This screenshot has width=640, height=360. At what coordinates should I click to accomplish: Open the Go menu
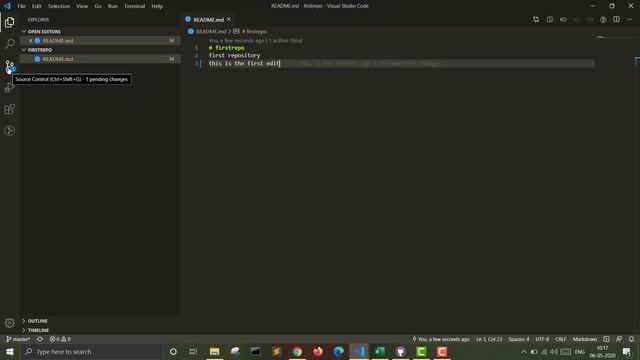(x=98, y=6)
